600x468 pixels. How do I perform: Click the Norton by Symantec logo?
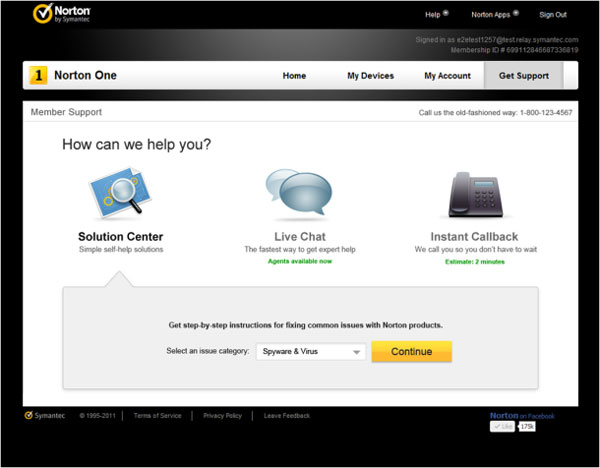pos(62,14)
